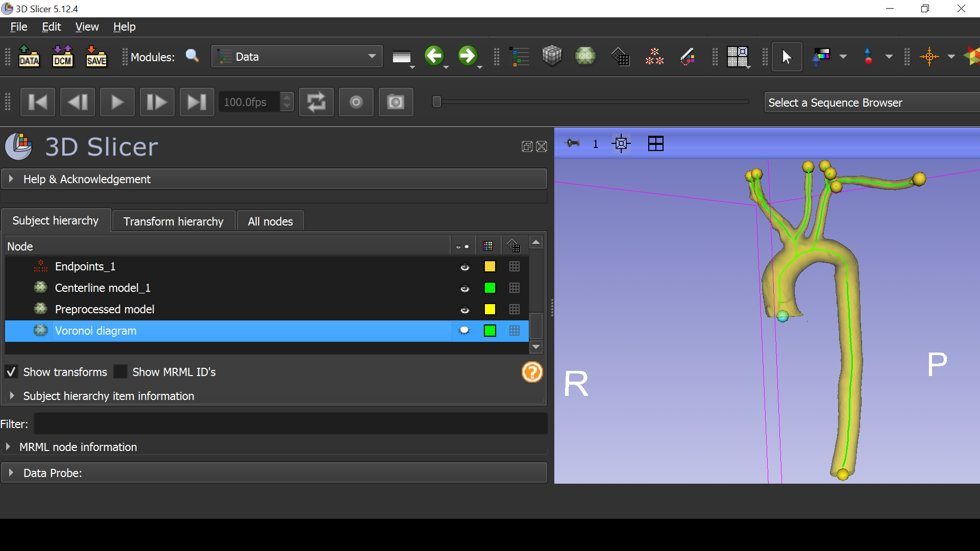
Task: Center the 3D view
Action: (x=621, y=144)
